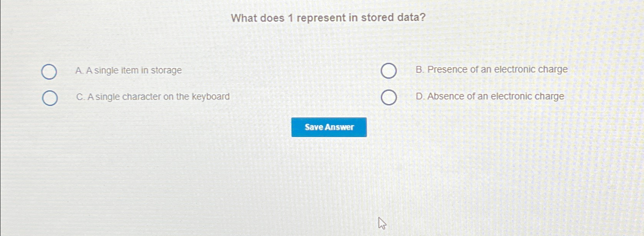Image resolution: width=644 pixels, height=236 pixels.
Task: Select the correct answer option B
Action: [388, 70]
